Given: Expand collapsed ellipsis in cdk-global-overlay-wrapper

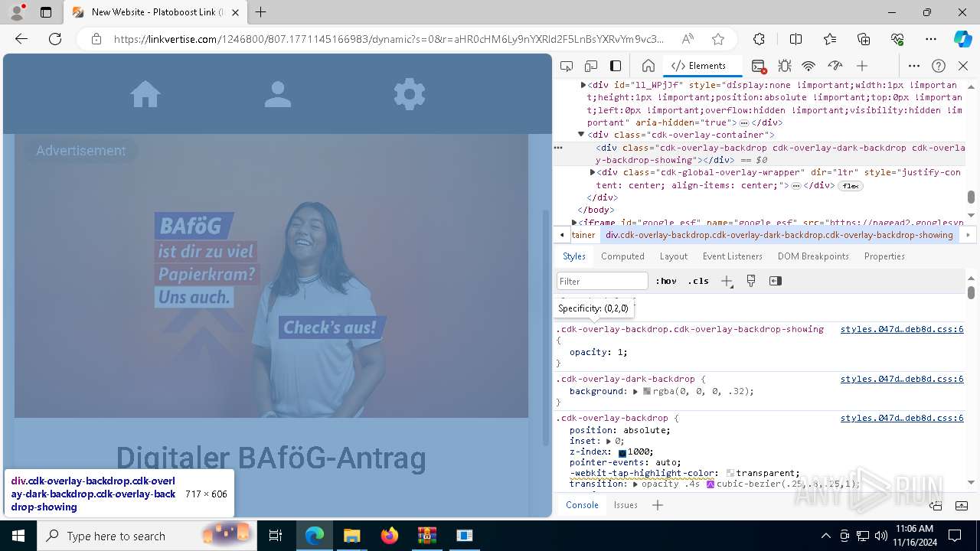Looking at the screenshot, I should pos(796,186).
